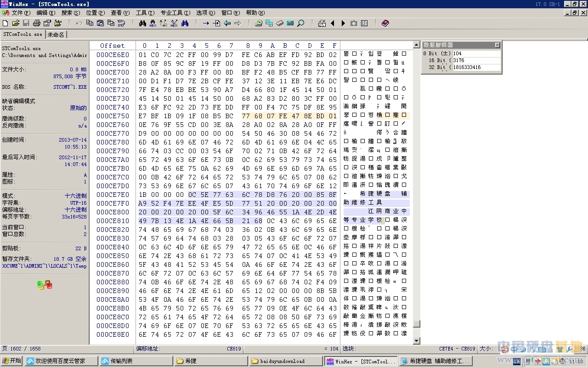Image resolution: width=588 pixels, height=368 pixels.
Task: Click the Find Hex Values icon
Action: click(x=153, y=23)
